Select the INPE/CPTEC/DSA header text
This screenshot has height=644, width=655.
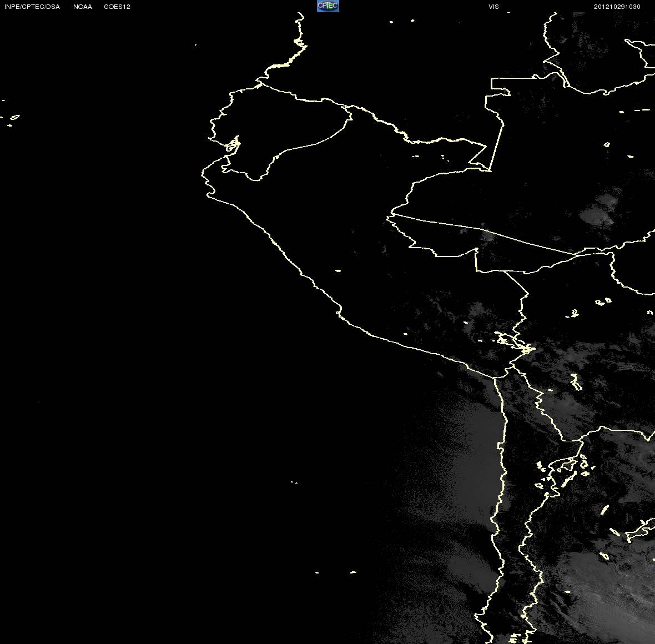point(32,7)
